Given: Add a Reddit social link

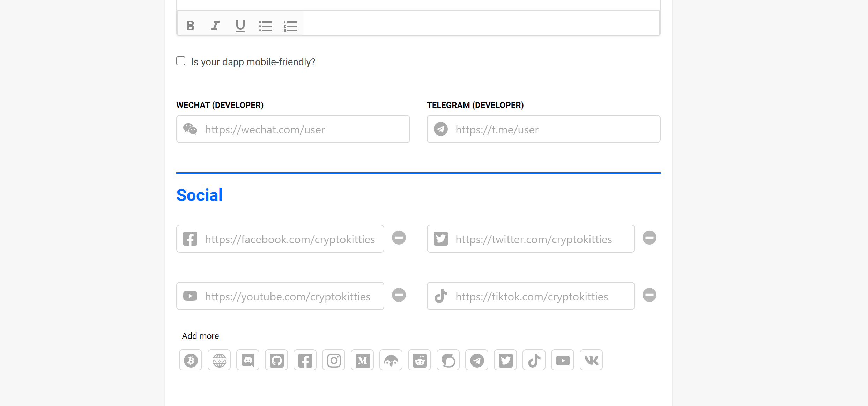Looking at the screenshot, I should click(x=420, y=360).
